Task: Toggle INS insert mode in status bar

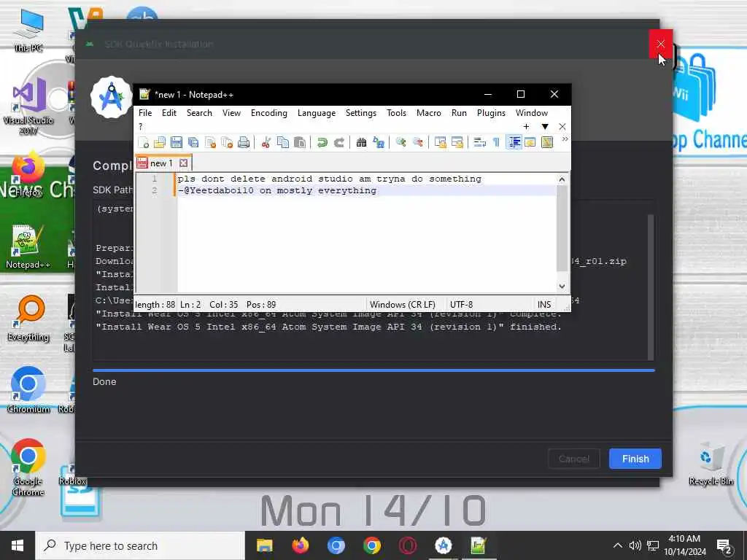Action: pyautogui.click(x=544, y=305)
